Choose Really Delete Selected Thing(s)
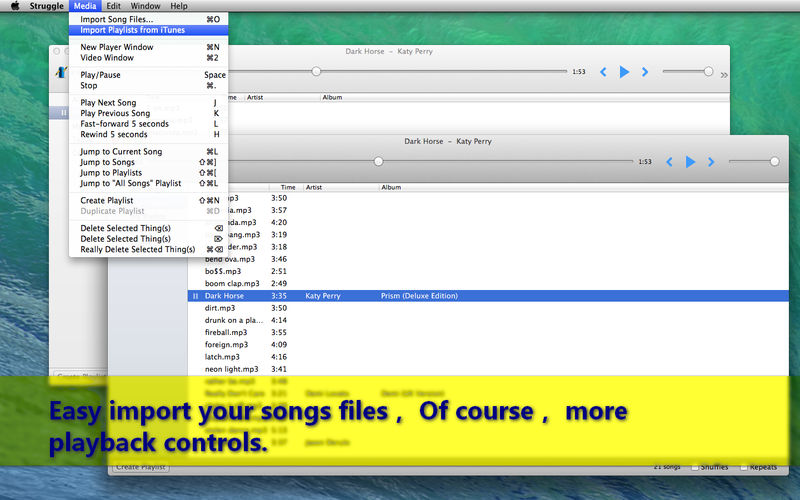The width and height of the screenshot is (800, 500). pos(148,249)
